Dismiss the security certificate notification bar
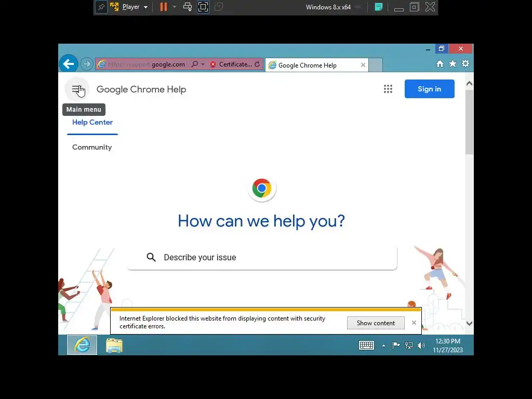 [x=414, y=323]
